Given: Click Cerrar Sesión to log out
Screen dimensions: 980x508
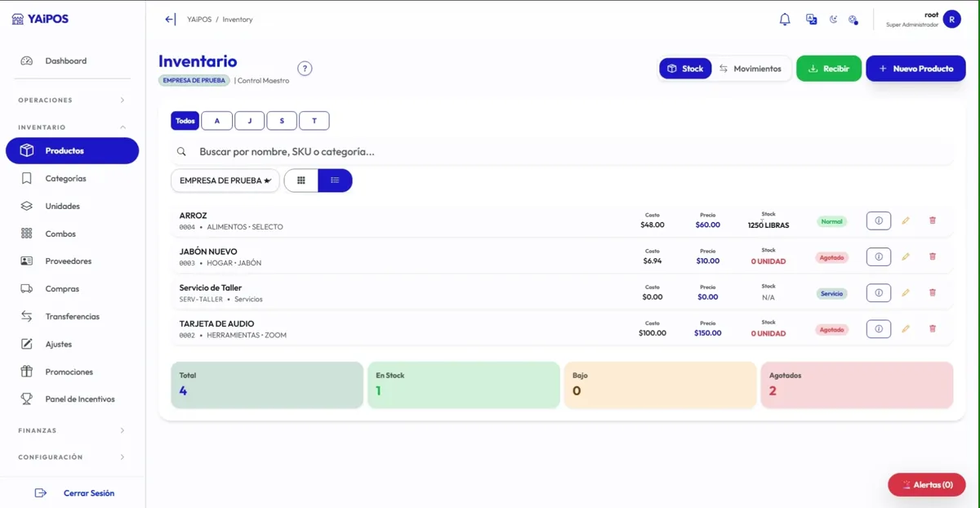Looking at the screenshot, I should [x=74, y=493].
